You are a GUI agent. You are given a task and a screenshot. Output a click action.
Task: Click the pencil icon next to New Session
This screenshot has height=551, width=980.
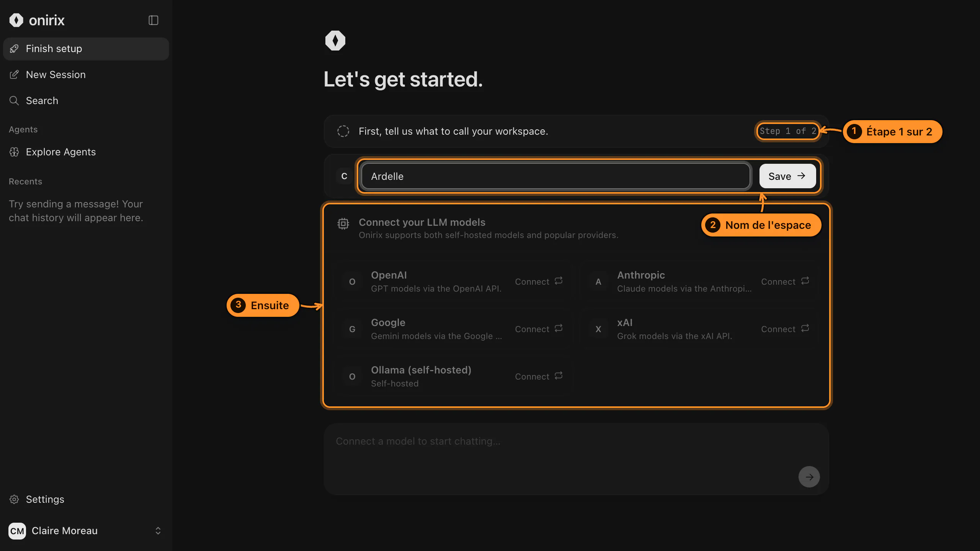[x=14, y=75]
